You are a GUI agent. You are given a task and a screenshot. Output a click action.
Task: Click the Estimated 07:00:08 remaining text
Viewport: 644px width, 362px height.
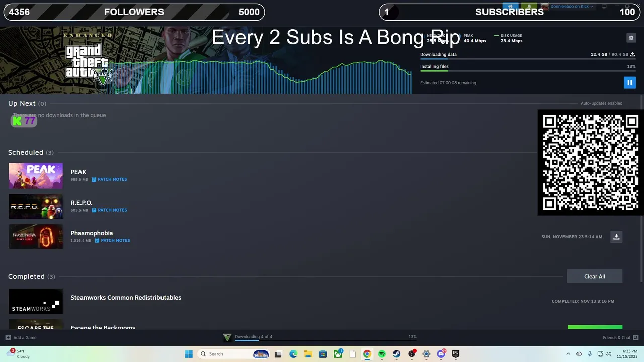(x=448, y=83)
